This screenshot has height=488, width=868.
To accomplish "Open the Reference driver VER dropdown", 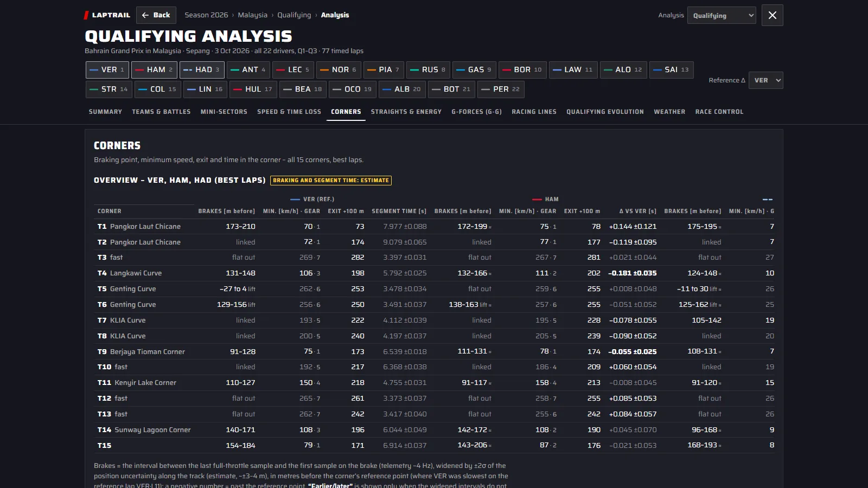I will pos(765,80).
